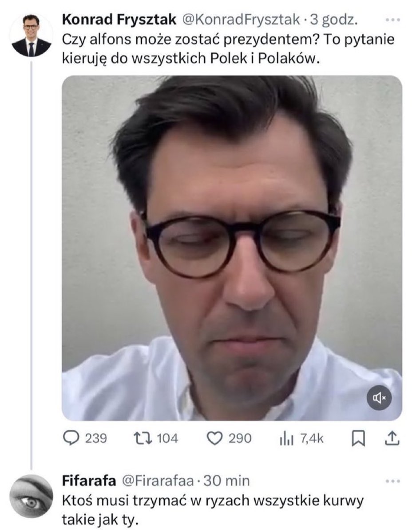Bookmark this tweet

click(358, 438)
